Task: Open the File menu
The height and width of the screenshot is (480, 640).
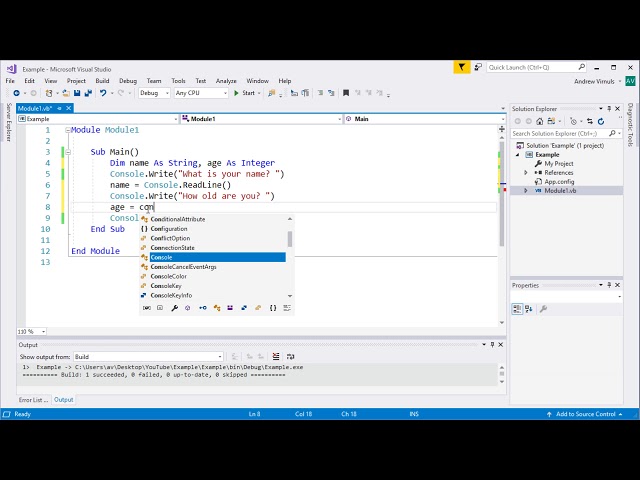Action: pyautogui.click(x=10, y=81)
